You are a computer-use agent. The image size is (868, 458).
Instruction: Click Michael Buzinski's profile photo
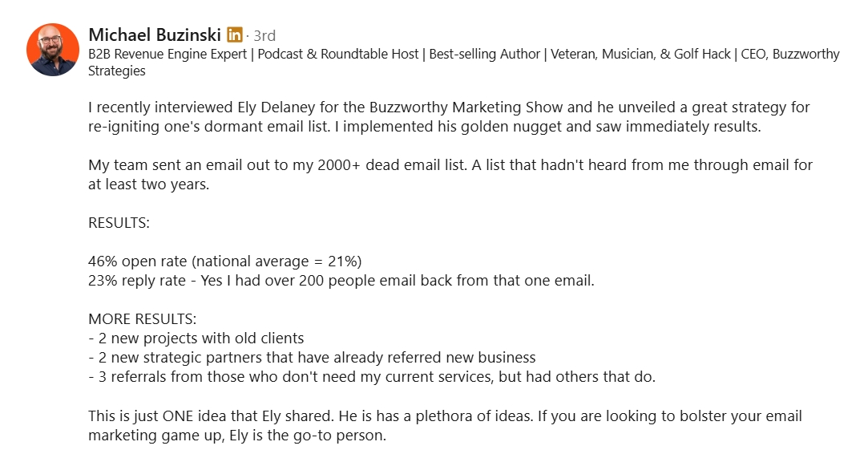coord(53,50)
